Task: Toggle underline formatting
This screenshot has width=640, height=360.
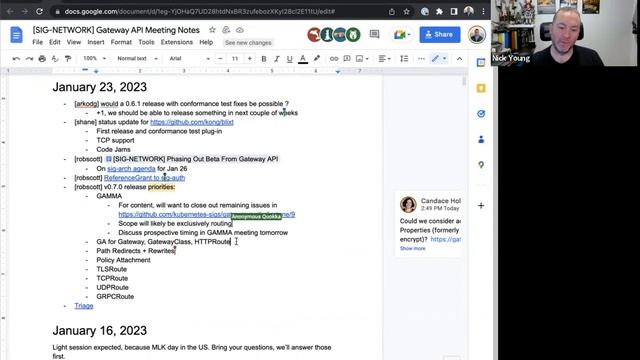Action: (x=289, y=59)
